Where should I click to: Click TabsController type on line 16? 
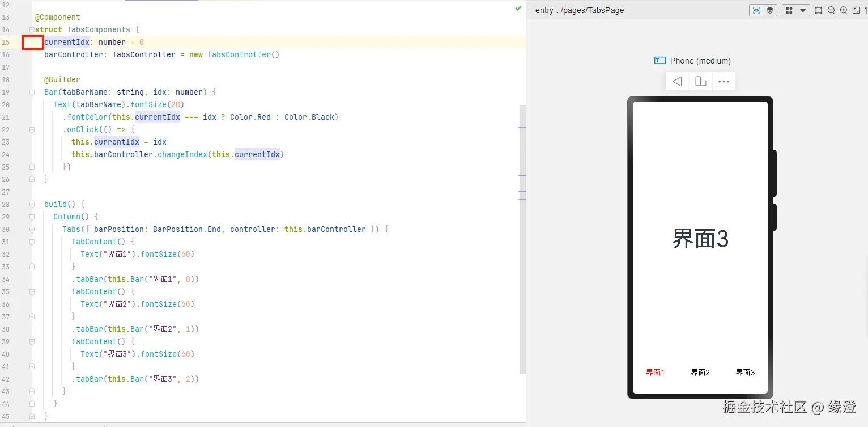point(144,54)
